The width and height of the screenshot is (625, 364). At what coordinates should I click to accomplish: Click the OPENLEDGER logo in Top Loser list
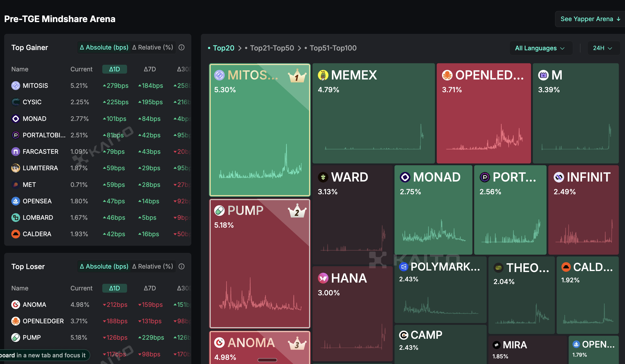16,321
